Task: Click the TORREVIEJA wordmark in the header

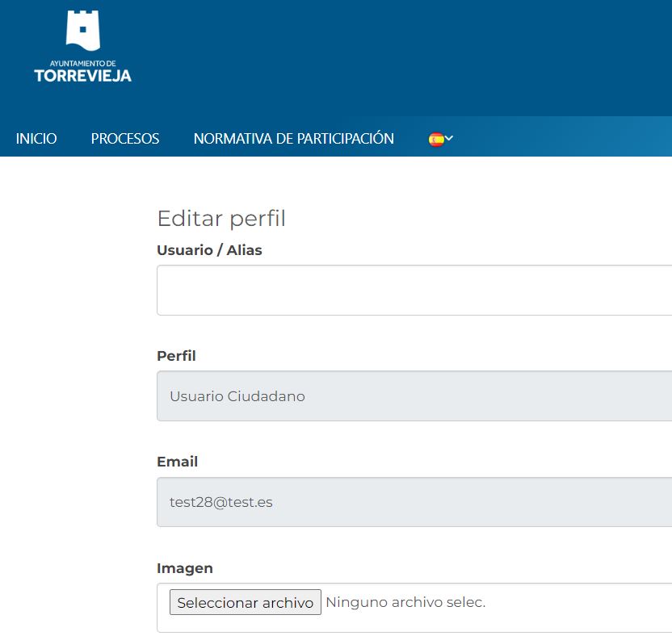Action: pos(82,76)
